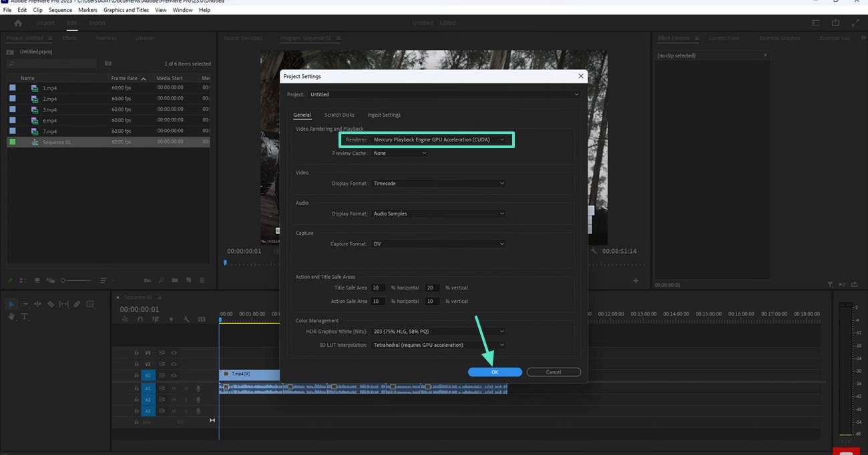Expand the Preview Cache dropdown
Image resolution: width=868 pixels, height=455 pixels.
click(399, 153)
